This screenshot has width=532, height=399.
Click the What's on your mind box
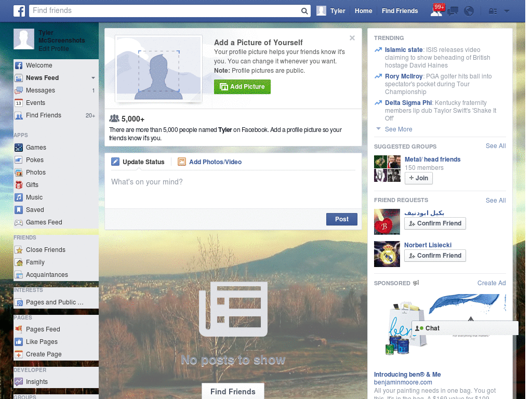[x=233, y=189]
